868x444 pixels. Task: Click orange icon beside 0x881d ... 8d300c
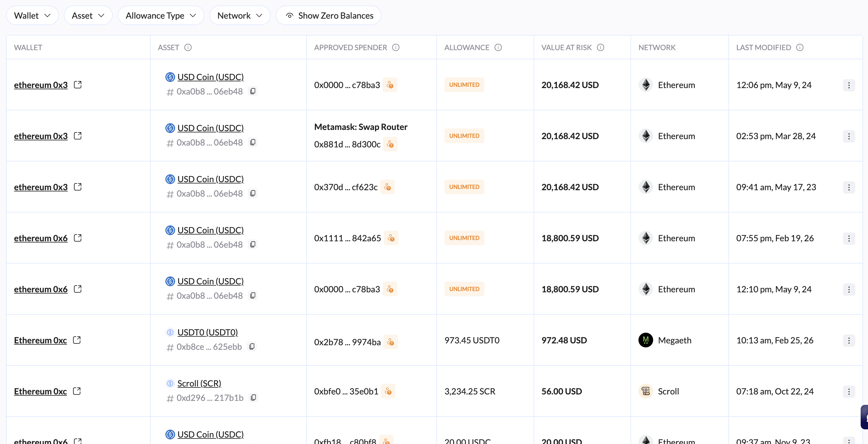point(390,144)
